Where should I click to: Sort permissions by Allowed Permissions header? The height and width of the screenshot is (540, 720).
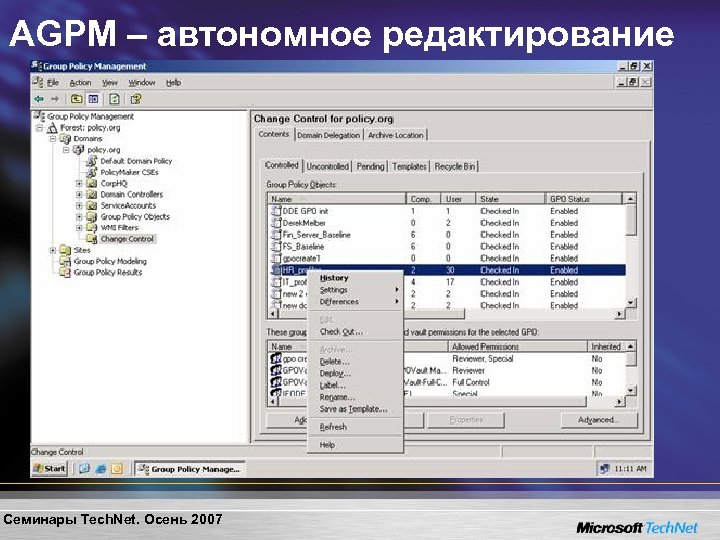pyautogui.click(x=517, y=347)
